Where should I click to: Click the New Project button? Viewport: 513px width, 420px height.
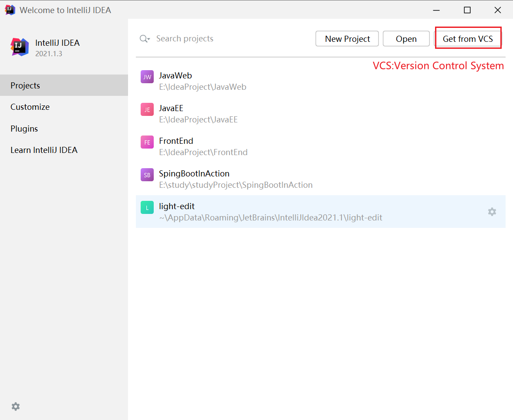[347, 39]
